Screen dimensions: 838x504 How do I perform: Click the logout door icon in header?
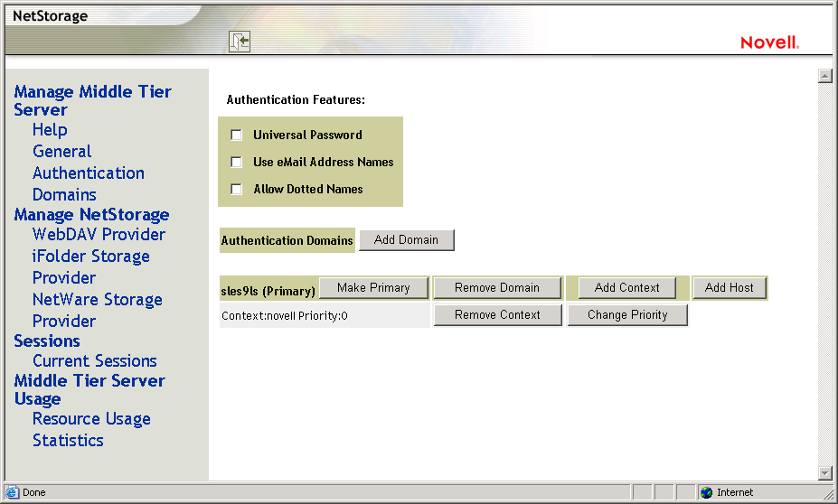pos(240,42)
